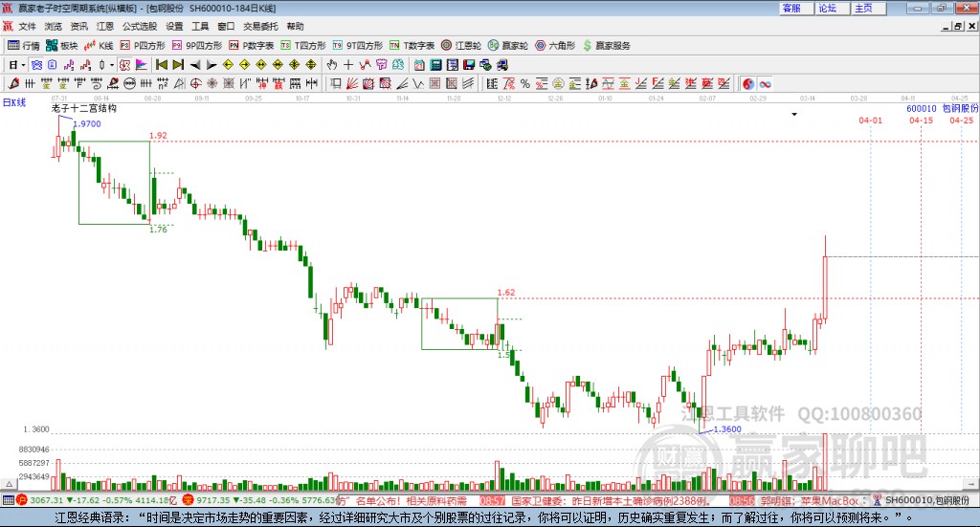Open the T数字表 tool

pos(412,46)
